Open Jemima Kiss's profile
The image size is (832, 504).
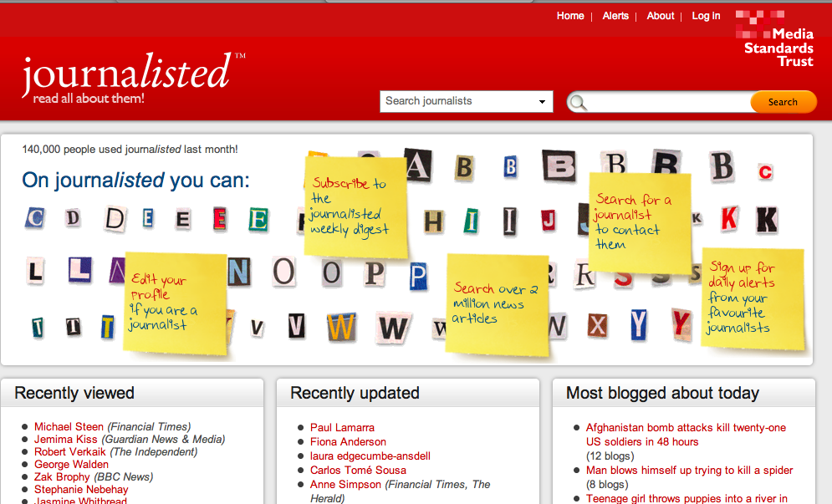(x=66, y=440)
